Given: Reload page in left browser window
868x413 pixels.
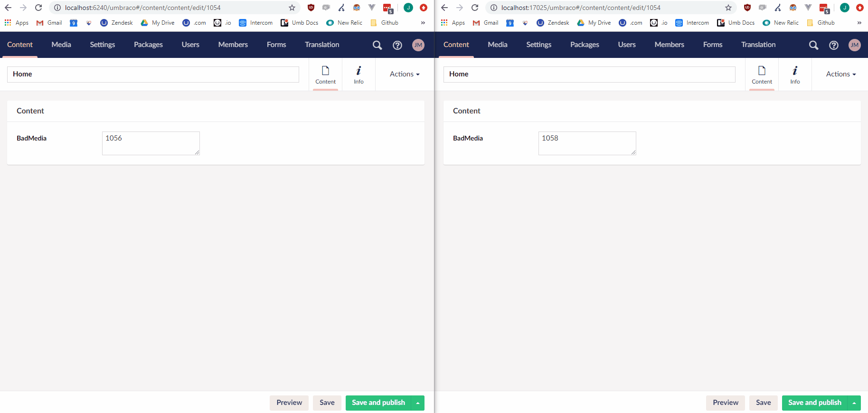Looking at the screenshot, I should [38, 8].
